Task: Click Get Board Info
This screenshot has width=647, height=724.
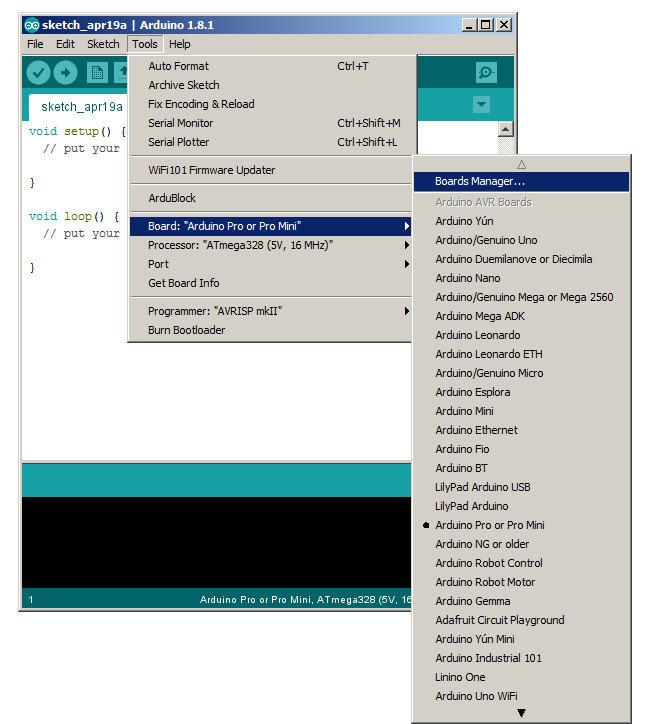Action: 271,283
